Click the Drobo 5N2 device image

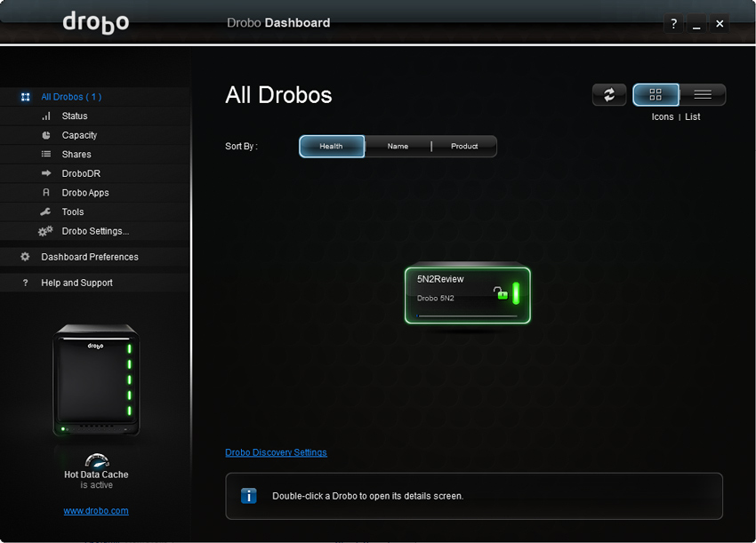click(96, 380)
